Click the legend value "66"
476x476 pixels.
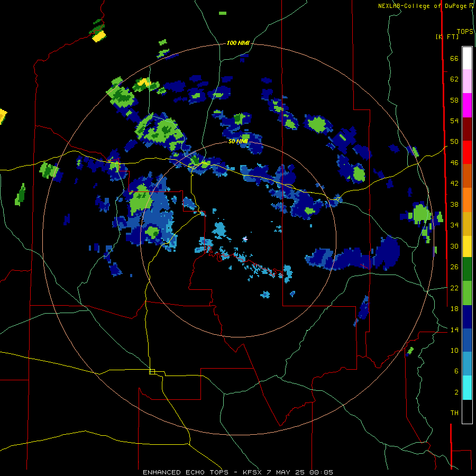(454, 59)
